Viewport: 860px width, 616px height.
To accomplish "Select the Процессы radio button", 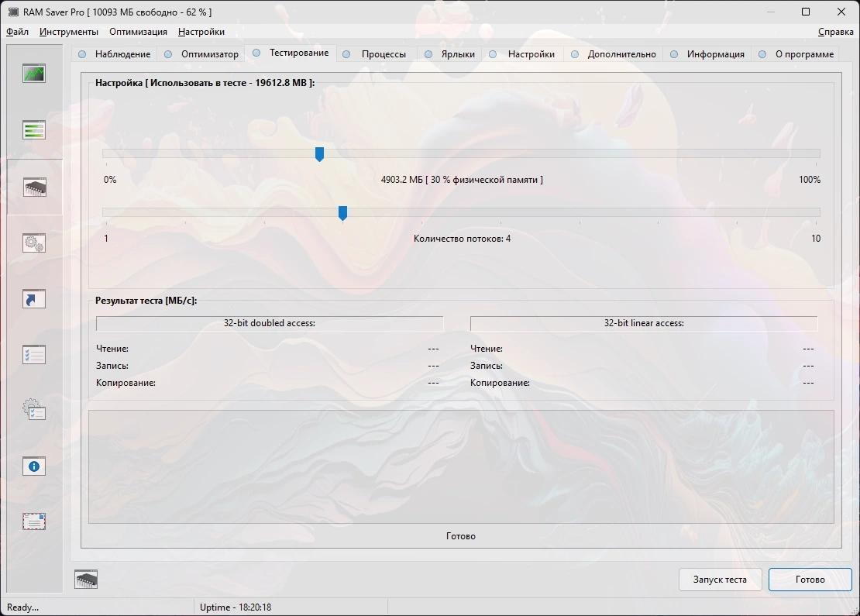I will click(x=346, y=54).
